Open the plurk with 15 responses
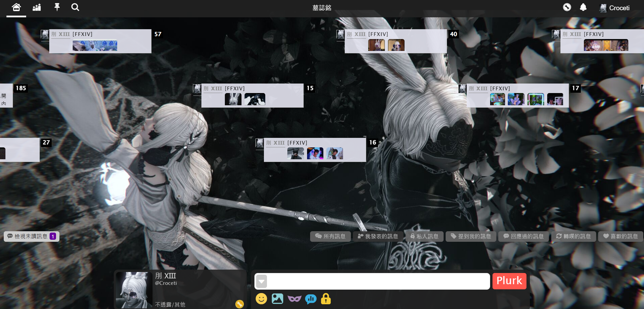 coord(252,95)
